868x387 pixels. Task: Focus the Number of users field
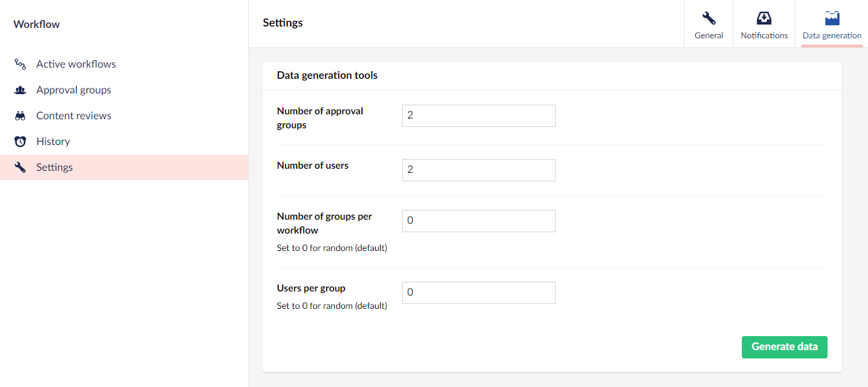pyautogui.click(x=479, y=170)
